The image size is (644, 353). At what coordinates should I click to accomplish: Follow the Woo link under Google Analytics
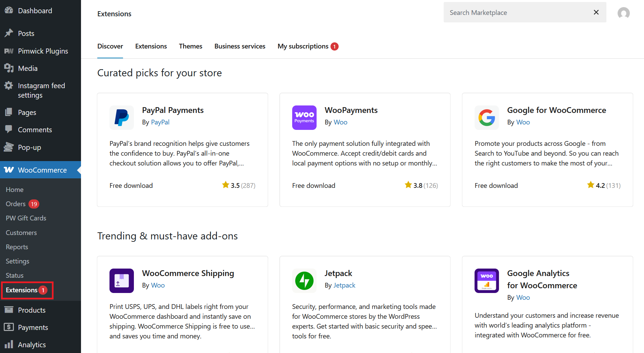(523, 297)
